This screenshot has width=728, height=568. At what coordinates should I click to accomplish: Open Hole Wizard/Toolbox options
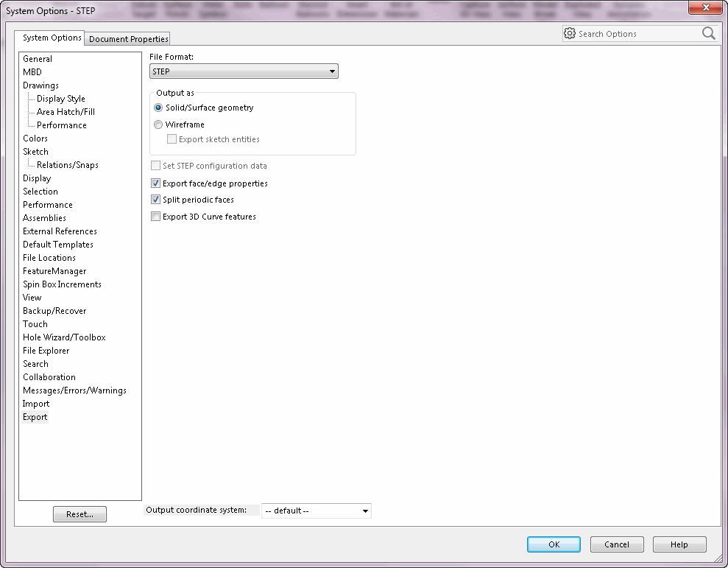point(64,337)
